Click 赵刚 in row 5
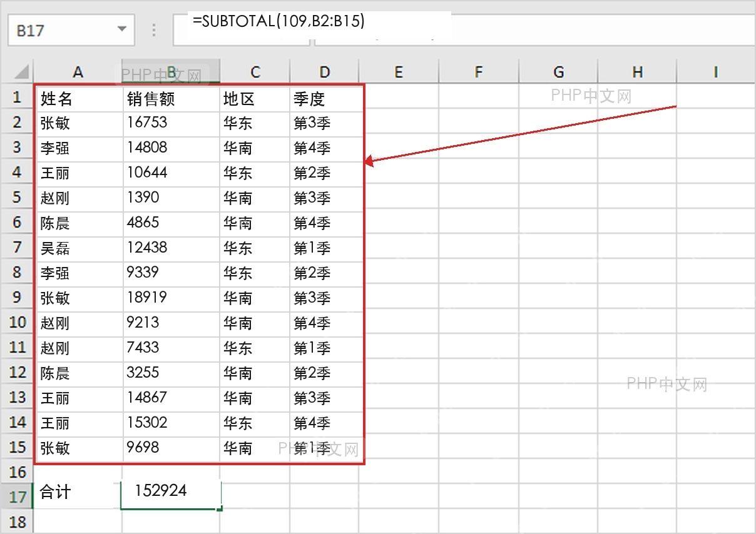Screen dimensions: 756x534 78,198
